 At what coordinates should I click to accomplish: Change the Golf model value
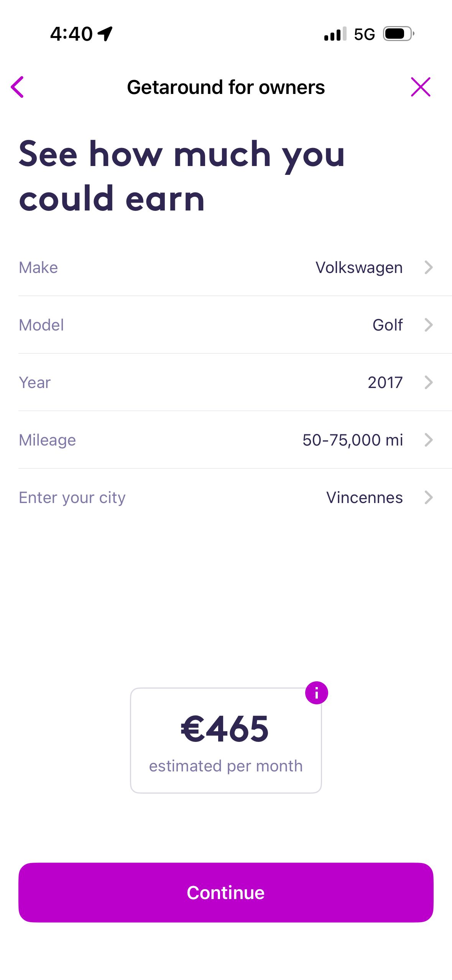(388, 325)
